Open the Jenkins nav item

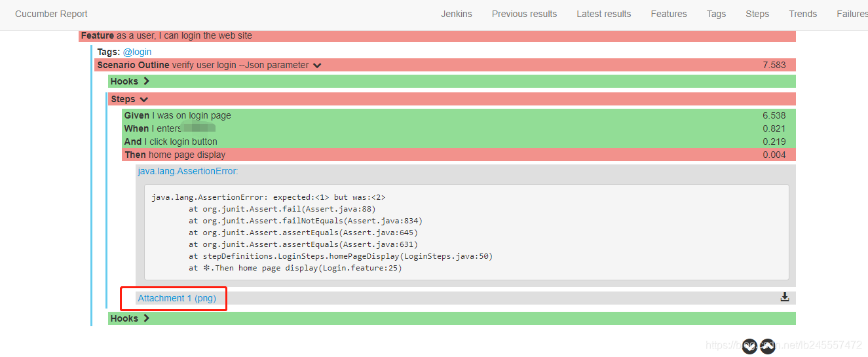[x=457, y=14]
